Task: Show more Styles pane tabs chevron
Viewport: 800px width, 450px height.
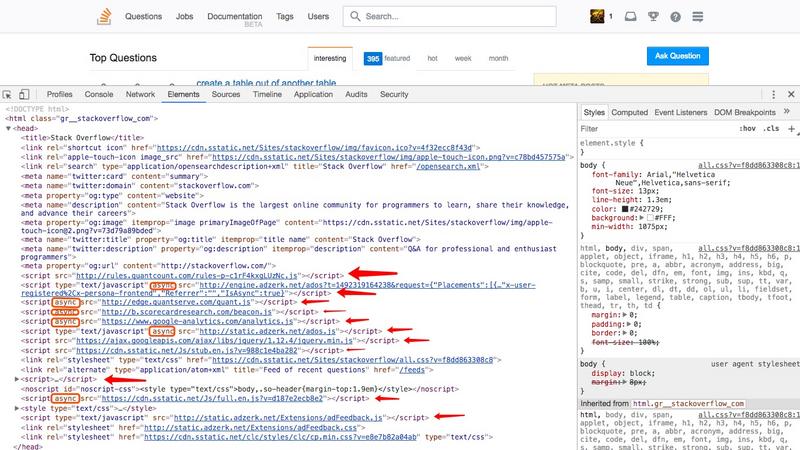Action: pos(787,112)
